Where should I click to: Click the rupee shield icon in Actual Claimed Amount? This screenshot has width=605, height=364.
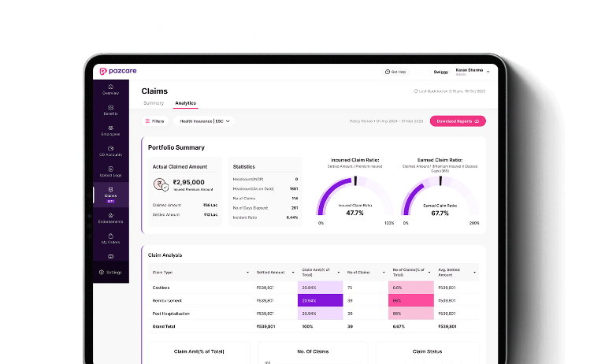pos(161,184)
